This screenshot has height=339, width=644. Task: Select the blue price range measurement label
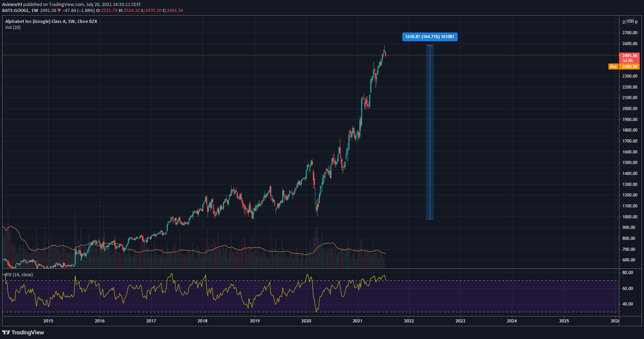(x=429, y=37)
